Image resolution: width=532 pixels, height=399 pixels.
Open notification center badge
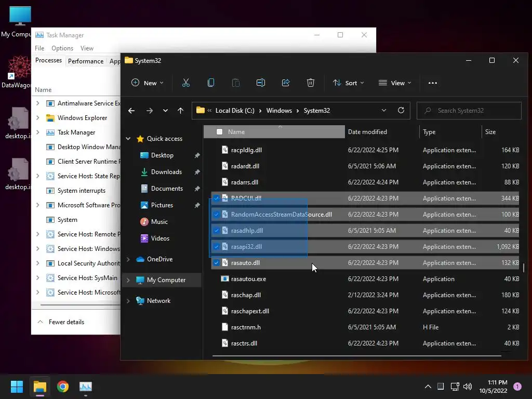(x=517, y=387)
